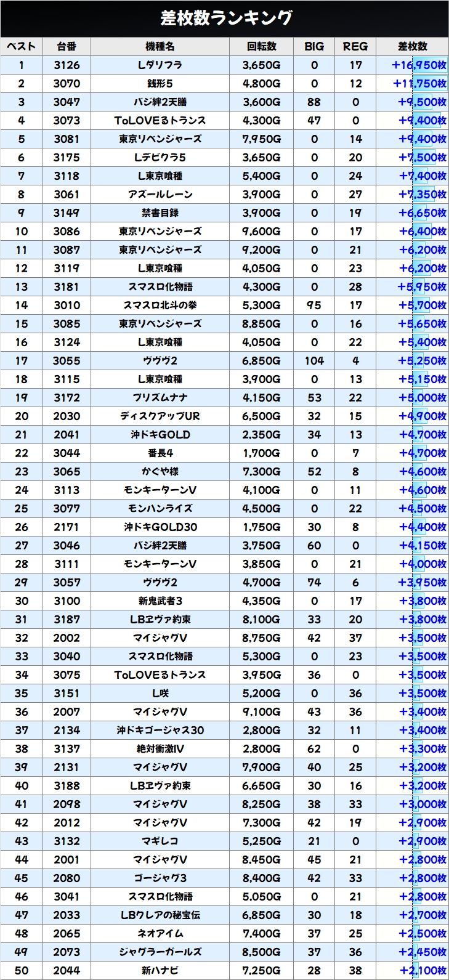Select the 回転数 column header
This screenshot has width=449, height=980.
262,47
